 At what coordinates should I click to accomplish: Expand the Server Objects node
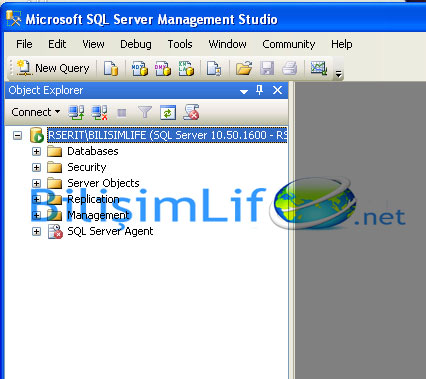tap(36, 183)
